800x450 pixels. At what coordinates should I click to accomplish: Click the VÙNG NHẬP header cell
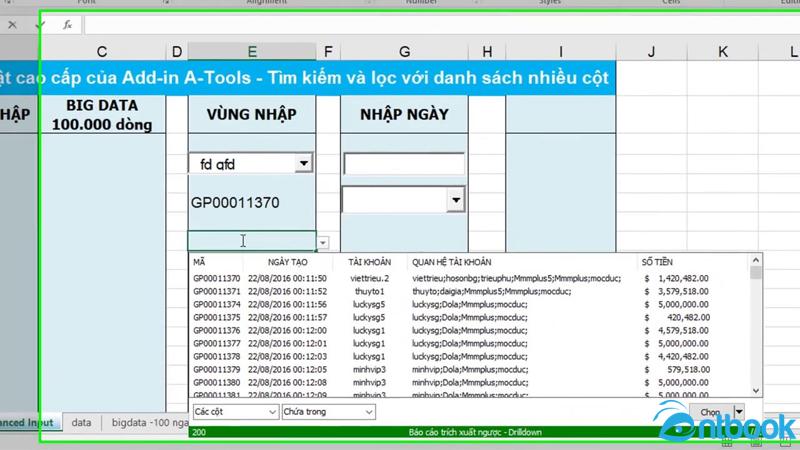pyautogui.click(x=252, y=114)
